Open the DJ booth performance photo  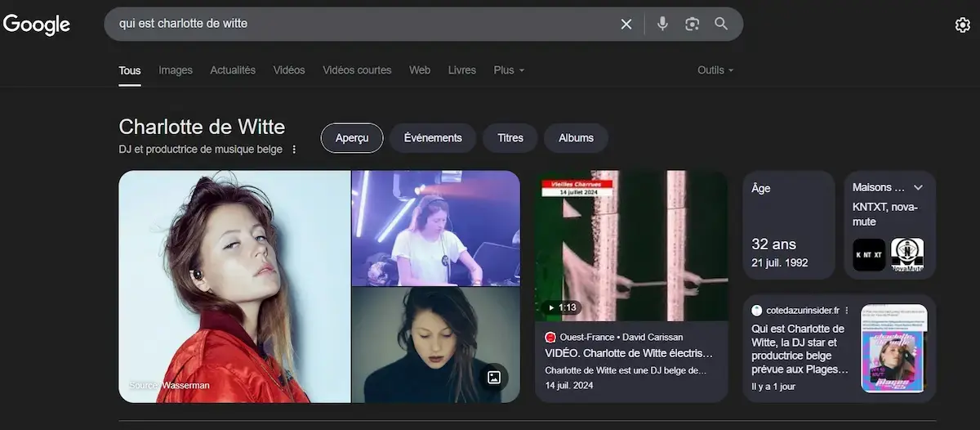tap(436, 228)
